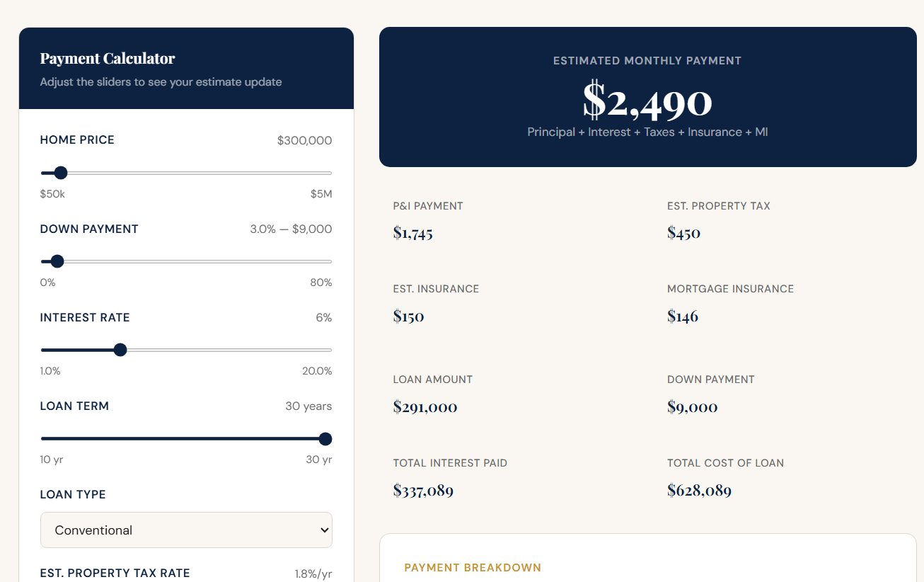Open the Conventional loan type dropdown

coord(186,530)
